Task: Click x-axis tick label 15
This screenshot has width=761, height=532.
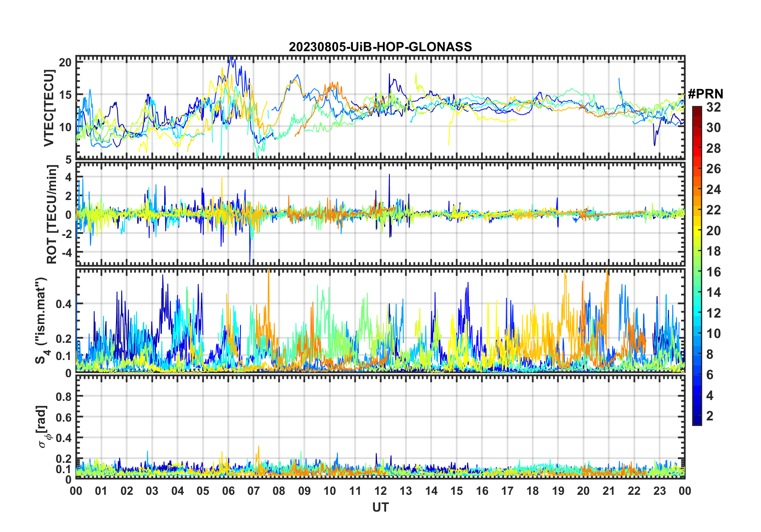Action: click(457, 491)
